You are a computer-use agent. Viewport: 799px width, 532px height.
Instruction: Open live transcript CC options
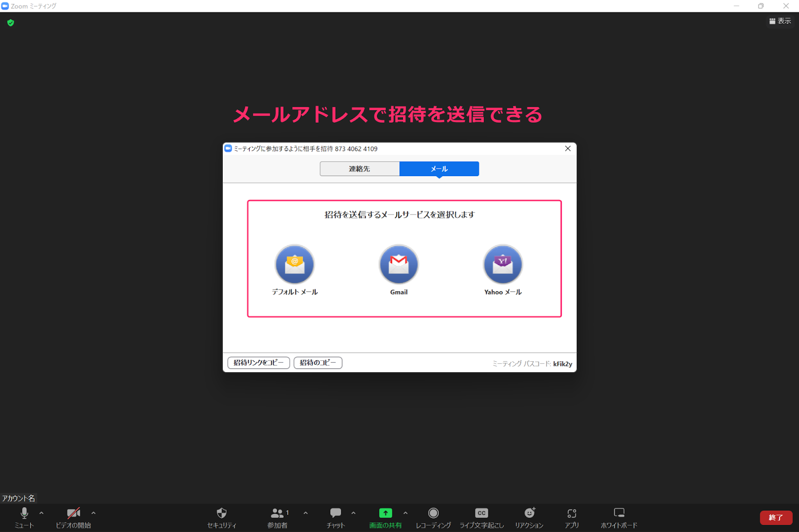pyautogui.click(x=481, y=518)
